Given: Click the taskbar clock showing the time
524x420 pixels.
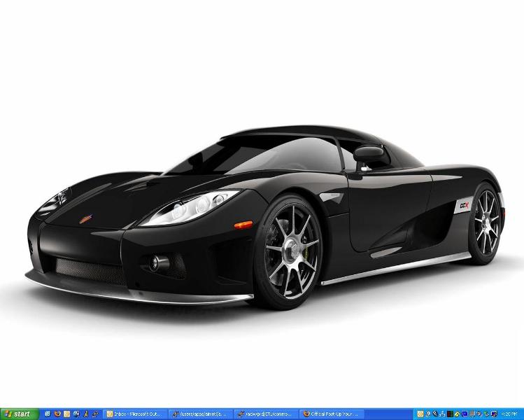Looking at the screenshot, I should point(512,414).
